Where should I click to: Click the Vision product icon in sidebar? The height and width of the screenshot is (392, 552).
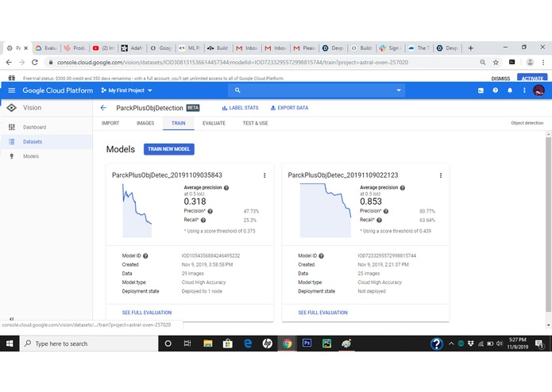tap(12, 108)
